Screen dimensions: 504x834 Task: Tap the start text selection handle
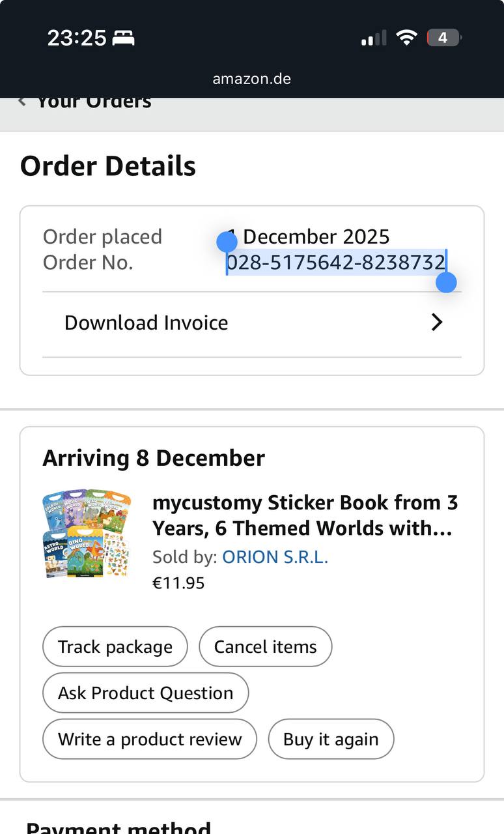tap(227, 242)
